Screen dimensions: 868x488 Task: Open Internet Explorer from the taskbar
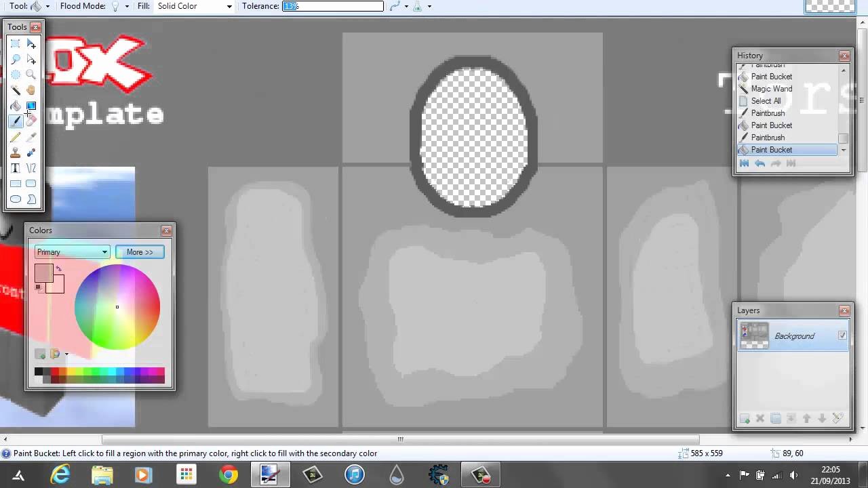(x=60, y=475)
